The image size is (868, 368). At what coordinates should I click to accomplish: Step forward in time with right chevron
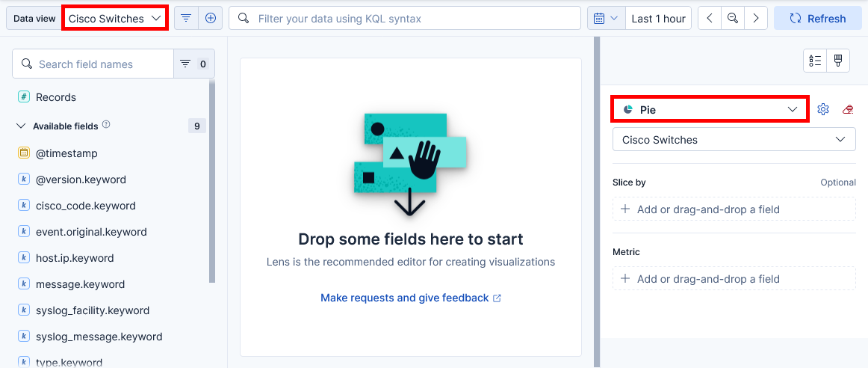tap(756, 18)
